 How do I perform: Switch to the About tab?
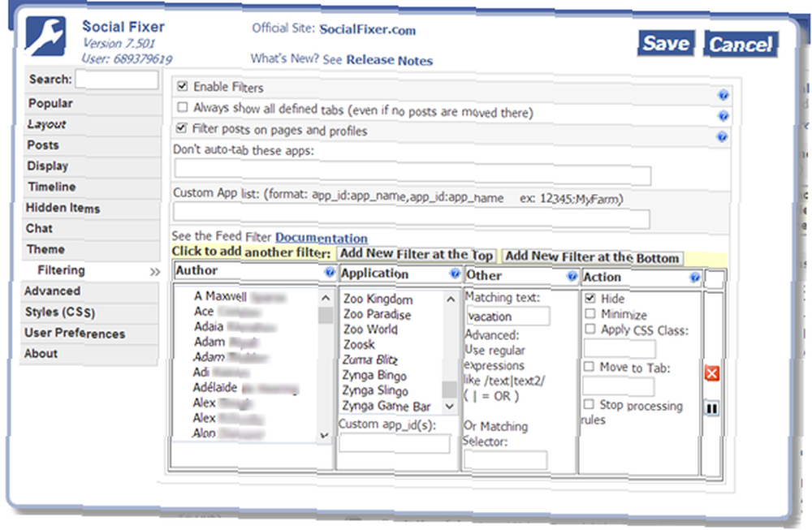click(x=89, y=354)
